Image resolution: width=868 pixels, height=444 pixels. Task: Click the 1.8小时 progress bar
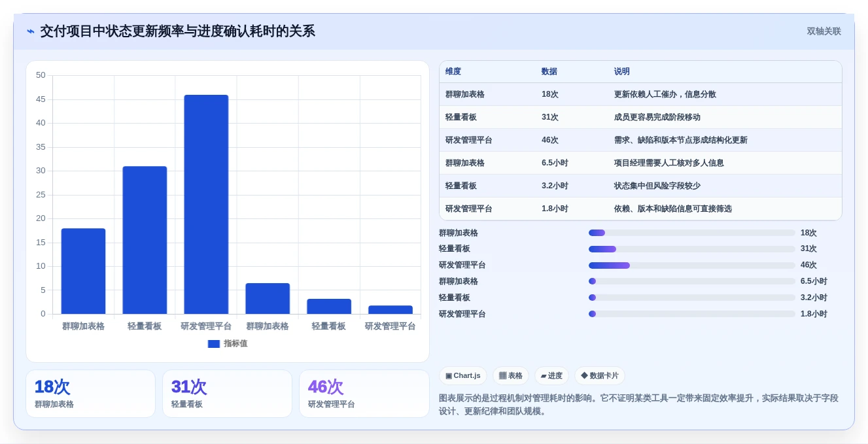click(692, 314)
